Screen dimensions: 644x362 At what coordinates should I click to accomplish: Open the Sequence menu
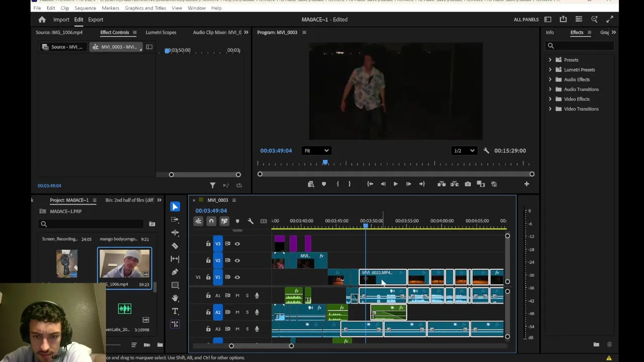coord(85,8)
